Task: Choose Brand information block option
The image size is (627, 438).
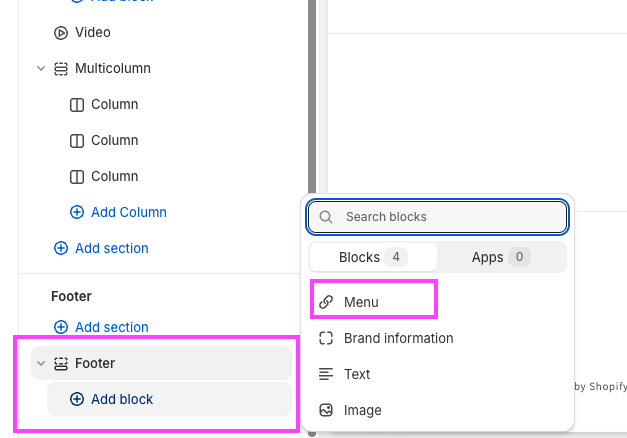Action: tap(398, 338)
